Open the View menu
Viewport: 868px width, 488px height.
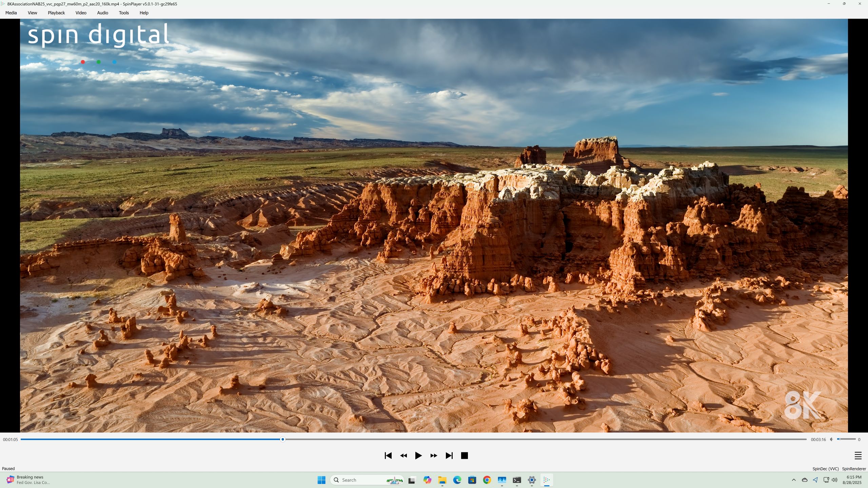(32, 13)
